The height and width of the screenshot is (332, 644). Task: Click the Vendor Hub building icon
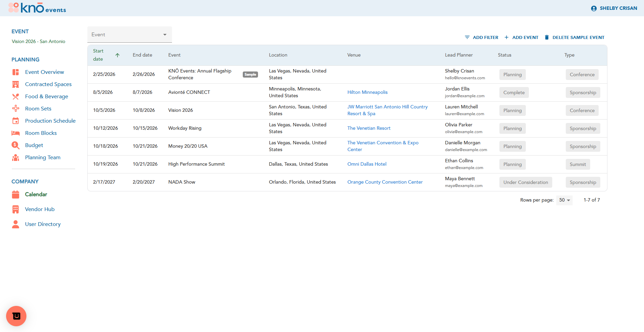coord(16,209)
